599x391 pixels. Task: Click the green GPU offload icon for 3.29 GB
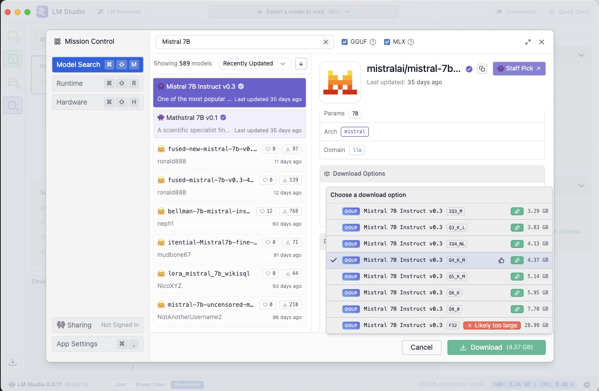click(517, 211)
